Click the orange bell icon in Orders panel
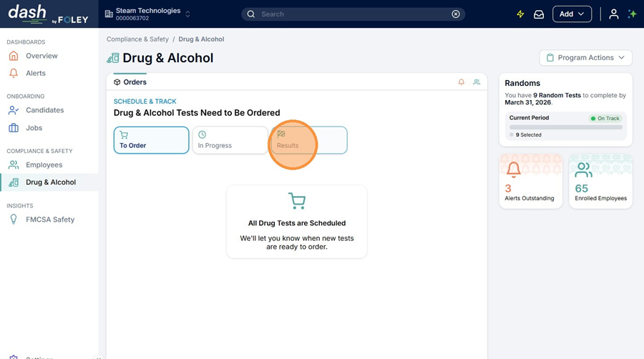This screenshot has width=644, height=359. point(462,82)
